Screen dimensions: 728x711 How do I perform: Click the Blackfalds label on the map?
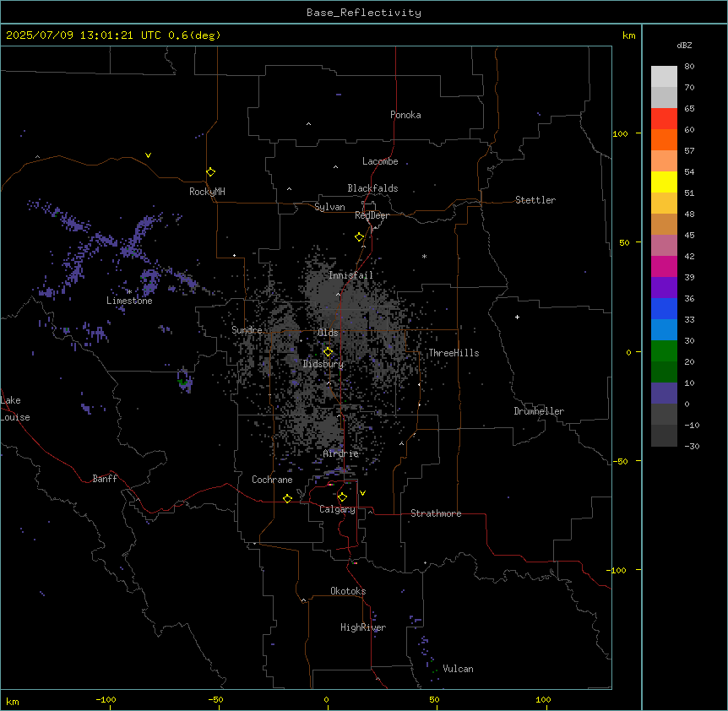[x=372, y=188]
